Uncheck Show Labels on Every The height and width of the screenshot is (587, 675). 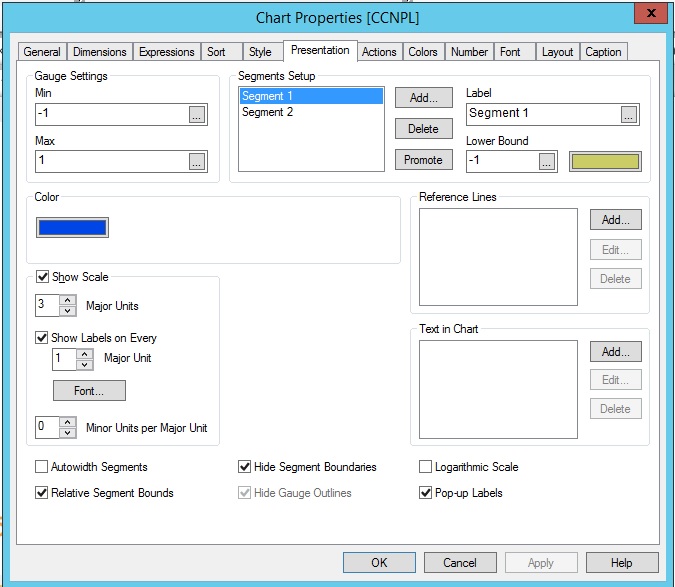pyautogui.click(x=41, y=338)
